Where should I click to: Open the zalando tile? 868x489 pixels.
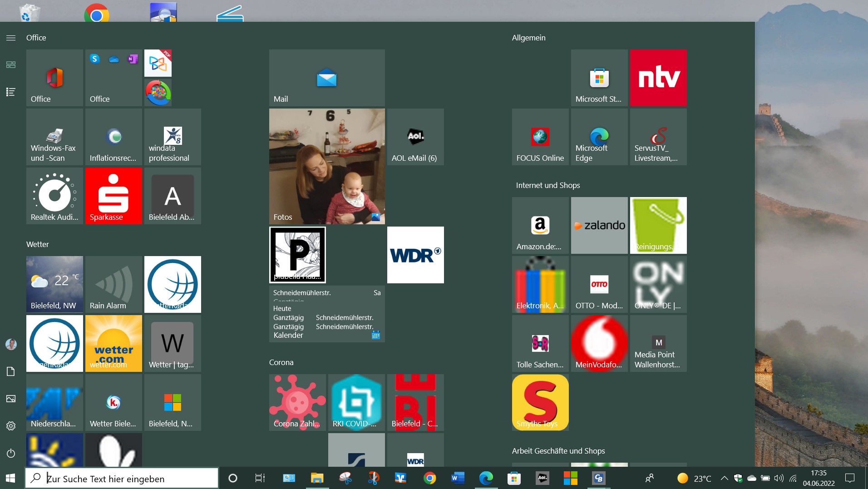point(599,225)
